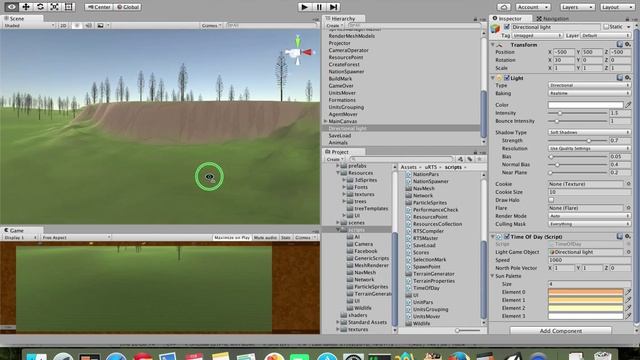The width and height of the screenshot is (640, 360).
Task: Click GameObject cube icon in Inspector
Action: pos(496,29)
